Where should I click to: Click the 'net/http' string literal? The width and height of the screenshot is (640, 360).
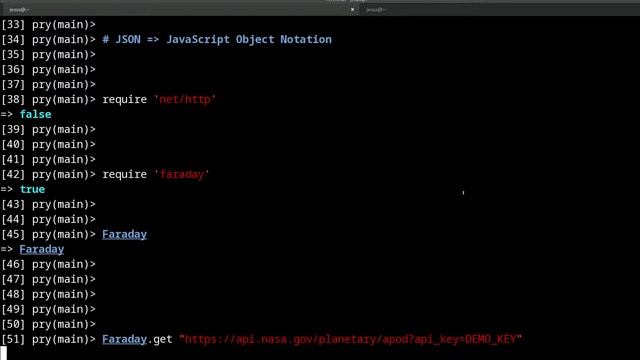[x=185, y=99]
